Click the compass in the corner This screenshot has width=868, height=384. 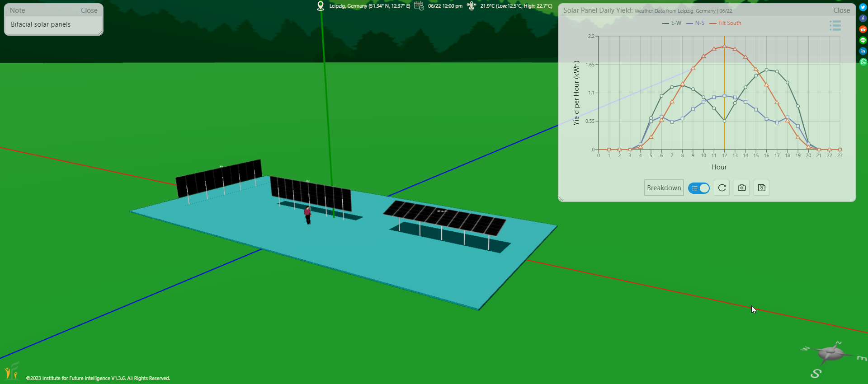830,353
